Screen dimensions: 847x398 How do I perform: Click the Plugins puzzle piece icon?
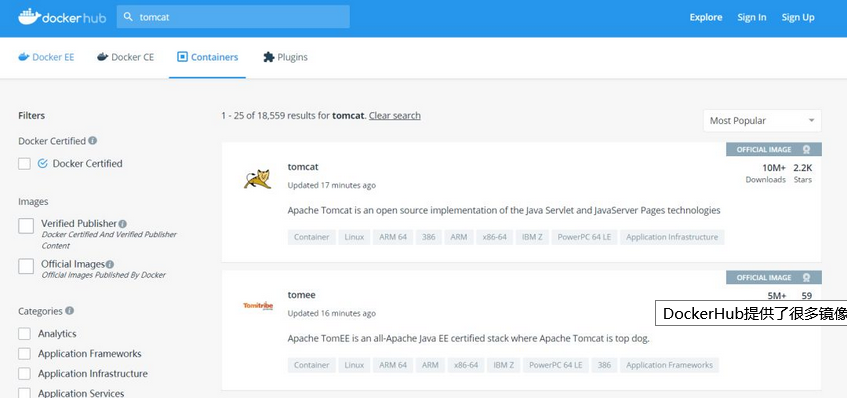[268, 57]
